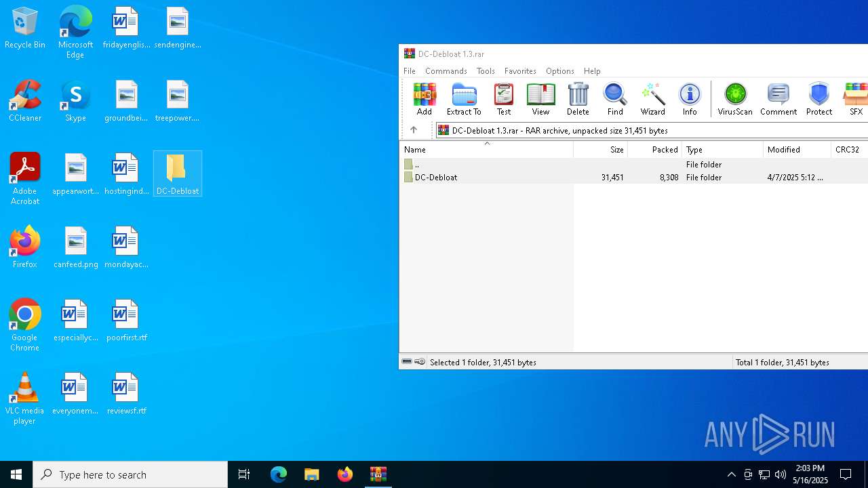Open Firefox from the taskbar
Image resolution: width=868 pixels, height=488 pixels.
click(x=345, y=474)
